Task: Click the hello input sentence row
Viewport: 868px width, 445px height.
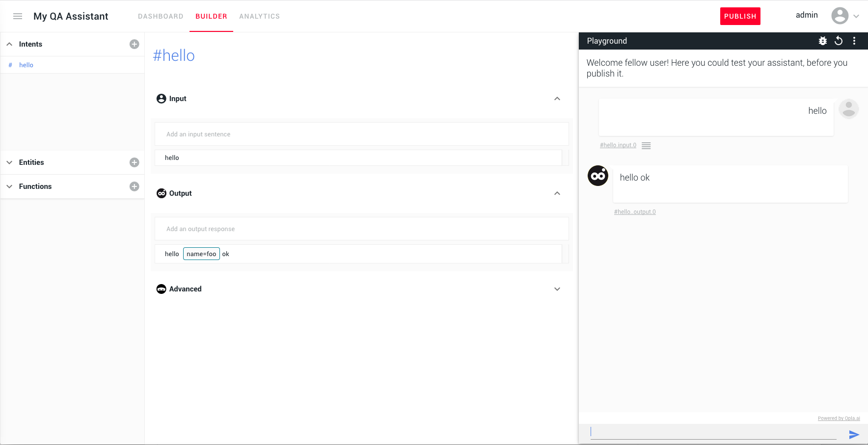Action: click(358, 157)
